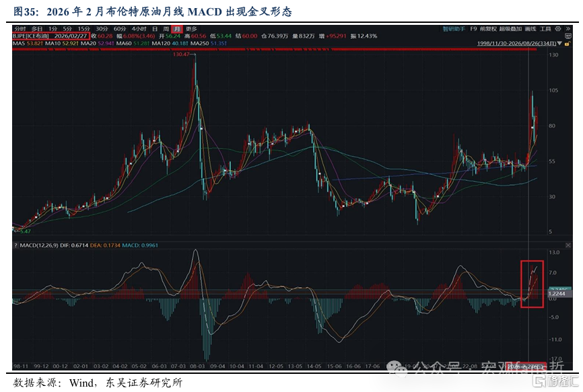Open the 前复权 price adjustment option
The image size is (583, 392).
pos(488,29)
